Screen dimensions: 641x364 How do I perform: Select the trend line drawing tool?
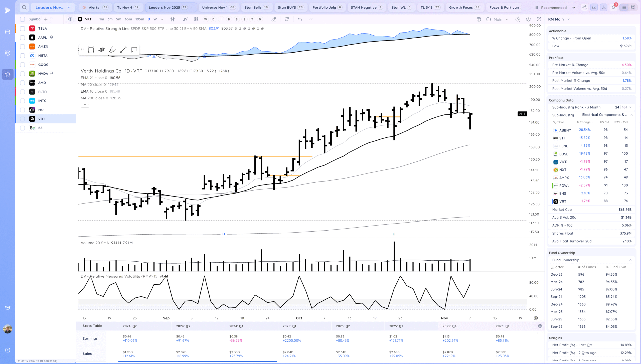coord(123,50)
